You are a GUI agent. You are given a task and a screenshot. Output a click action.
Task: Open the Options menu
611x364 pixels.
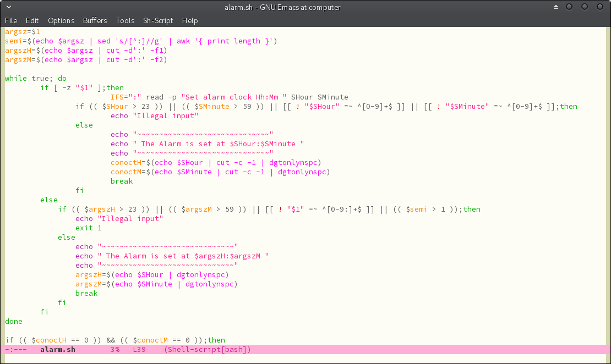tap(61, 20)
